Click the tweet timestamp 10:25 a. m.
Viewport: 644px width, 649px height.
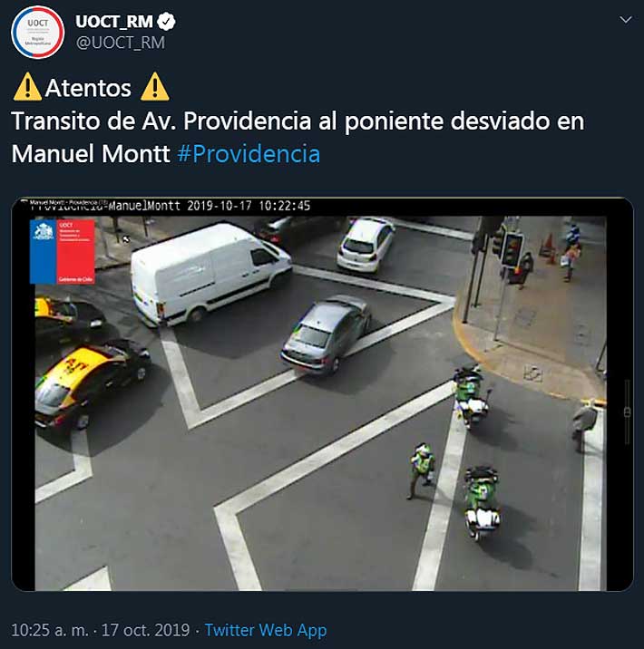coord(50,630)
